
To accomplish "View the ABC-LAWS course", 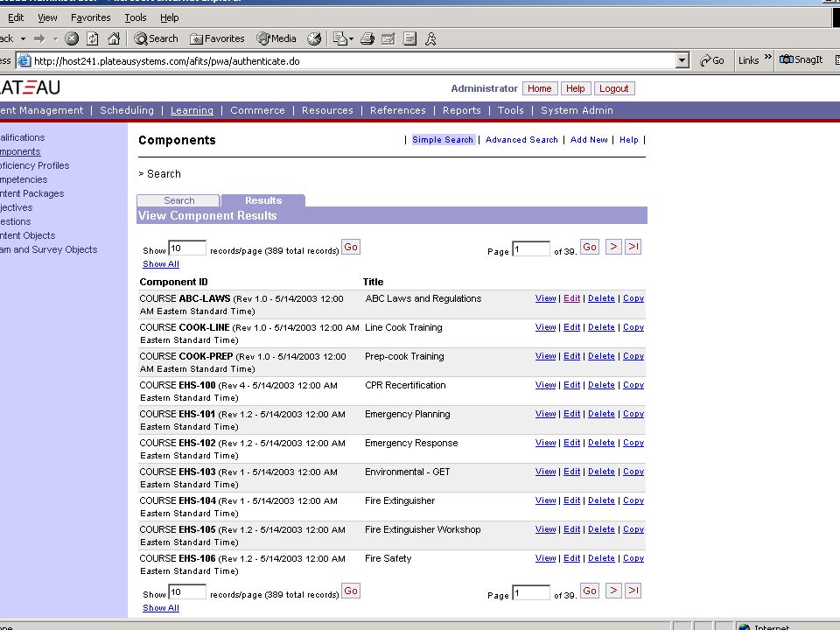I will click(x=545, y=298).
